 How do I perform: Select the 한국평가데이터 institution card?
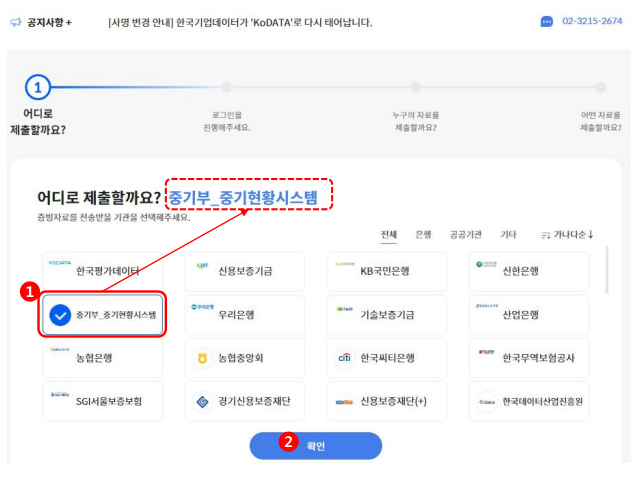tap(103, 271)
